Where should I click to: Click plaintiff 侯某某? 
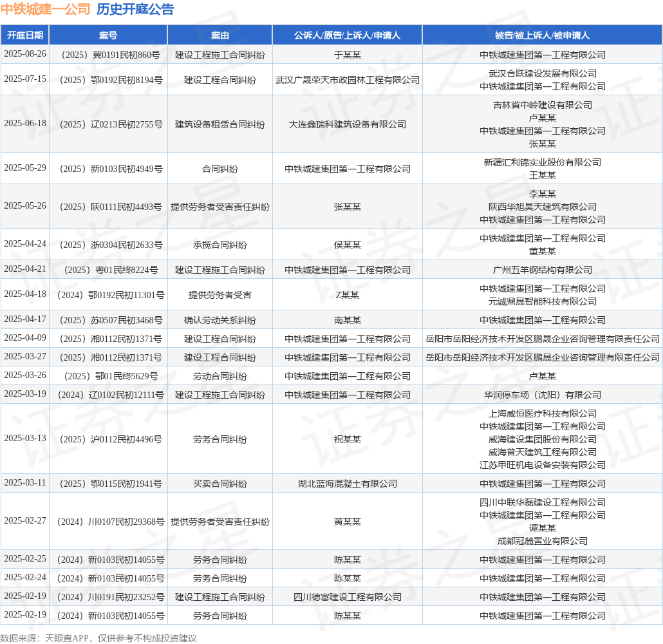tap(347, 245)
